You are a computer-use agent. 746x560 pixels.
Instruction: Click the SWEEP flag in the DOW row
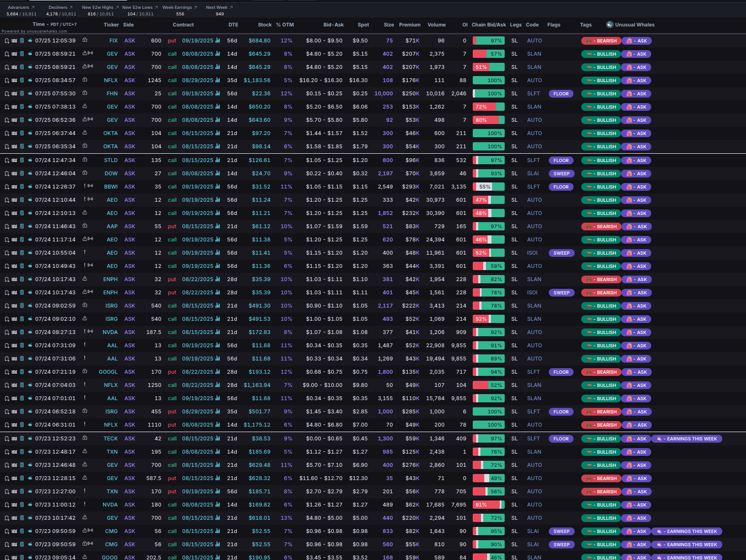coord(561,174)
